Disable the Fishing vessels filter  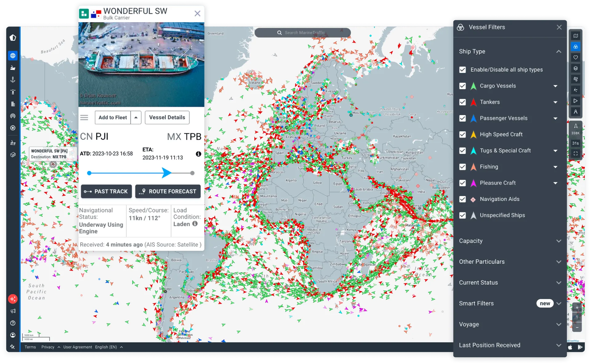463,167
